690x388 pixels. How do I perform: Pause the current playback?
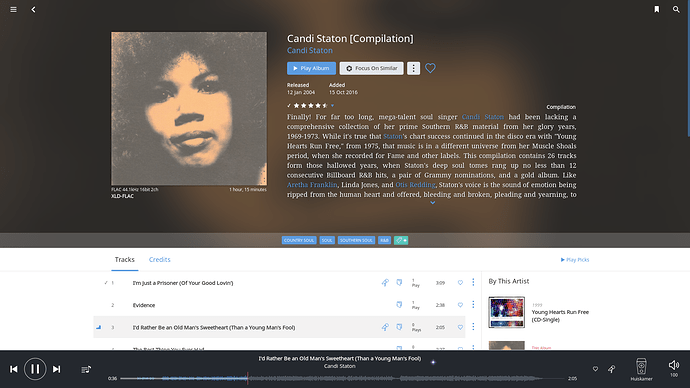pyautogui.click(x=35, y=369)
